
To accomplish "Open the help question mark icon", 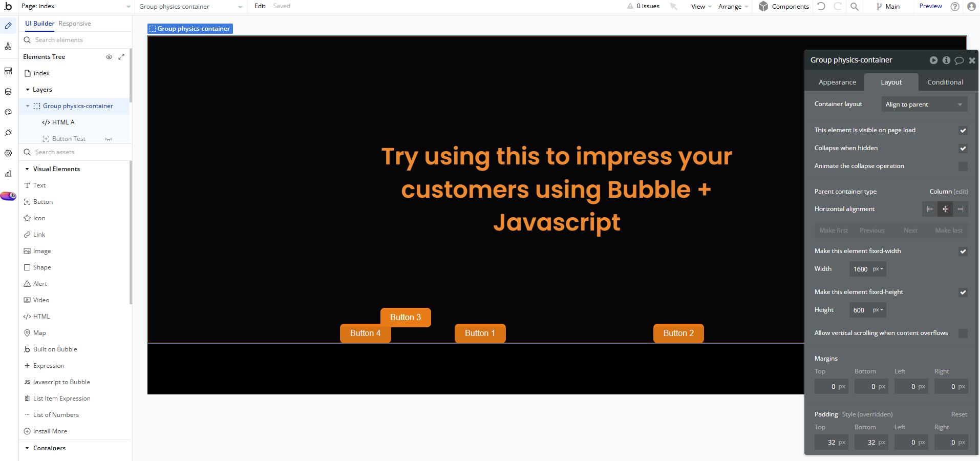I will pos(955,6).
